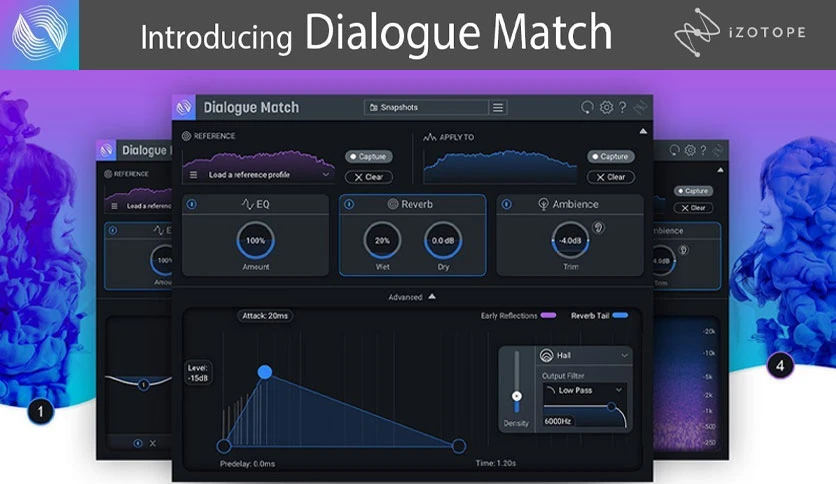Image resolution: width=836 pixels, height=484 pixels.
Task: Click the ear listen icon in front Ambience module
Action: pyautogui.click(x=598, y=228)
